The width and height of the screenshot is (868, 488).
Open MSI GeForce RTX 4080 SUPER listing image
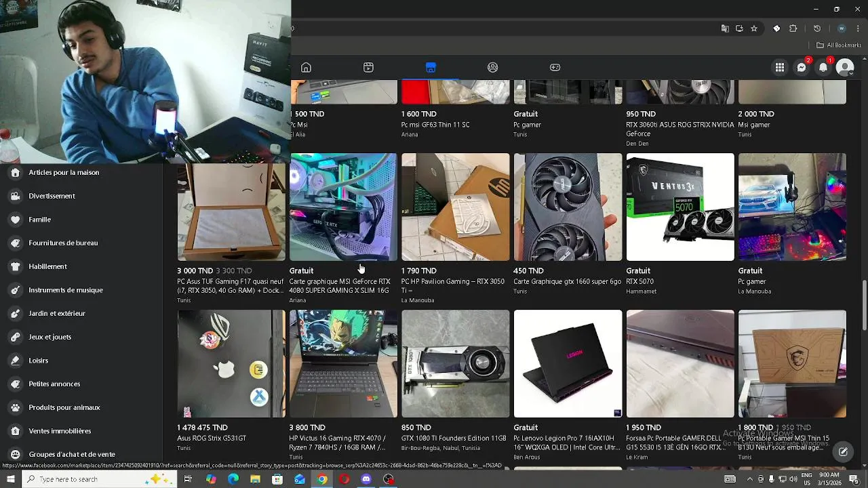(343, 207)
